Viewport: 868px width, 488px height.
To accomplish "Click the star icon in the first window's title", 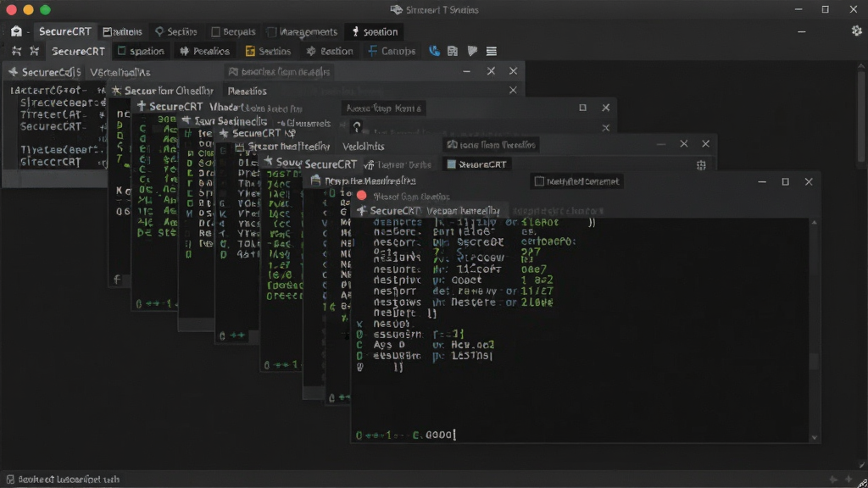I will pyautogui.click(x=14, y=71).
